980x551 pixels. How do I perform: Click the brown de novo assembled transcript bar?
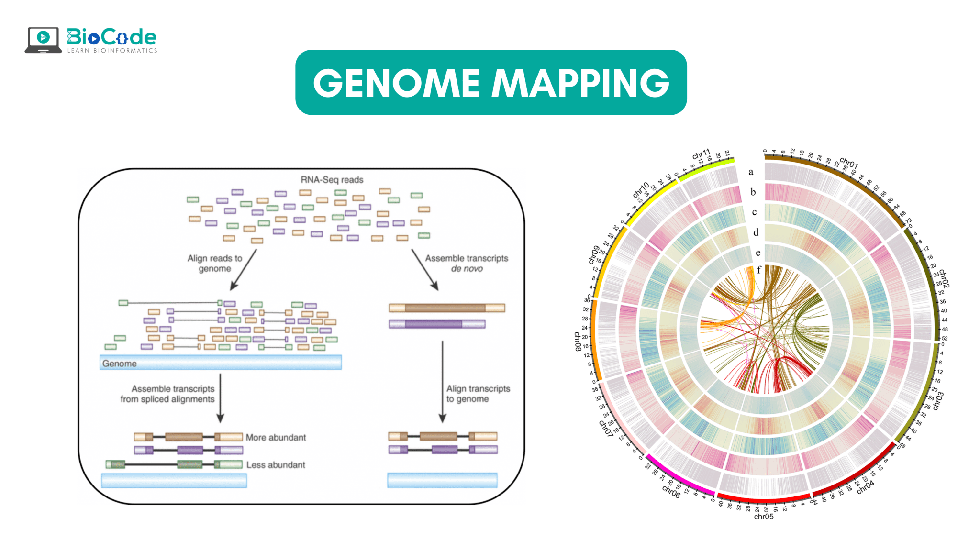point(447,308)
